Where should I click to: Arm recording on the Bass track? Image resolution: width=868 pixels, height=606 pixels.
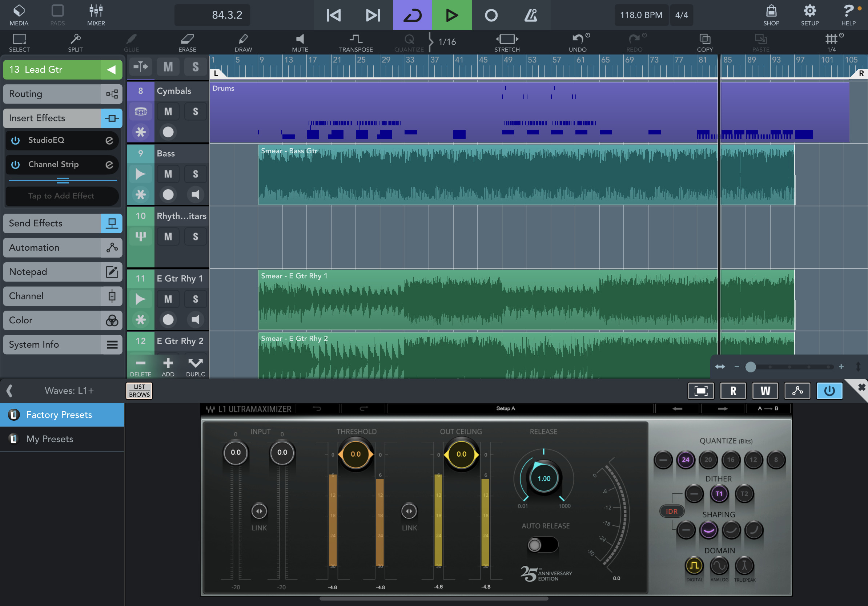(168, 195)
